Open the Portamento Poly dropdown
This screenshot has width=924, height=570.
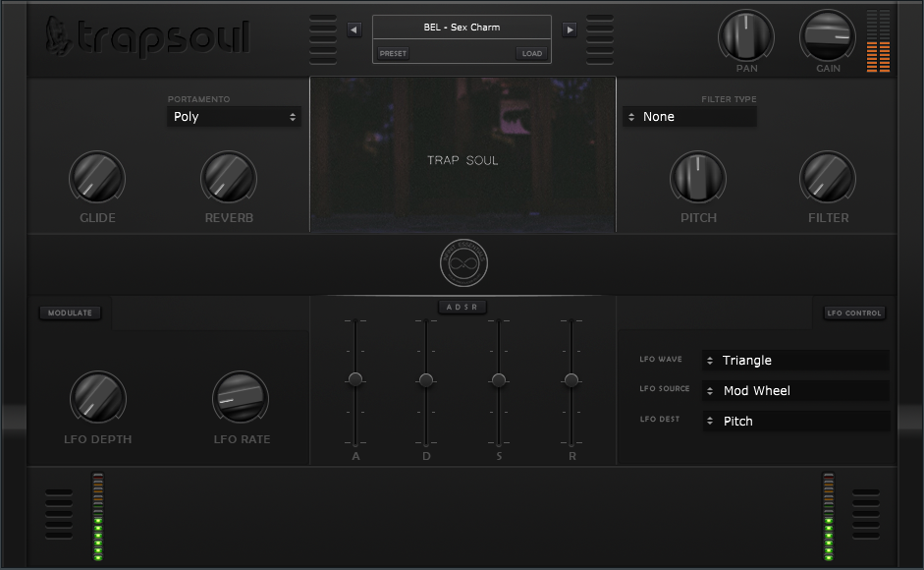tap(234, 116)
